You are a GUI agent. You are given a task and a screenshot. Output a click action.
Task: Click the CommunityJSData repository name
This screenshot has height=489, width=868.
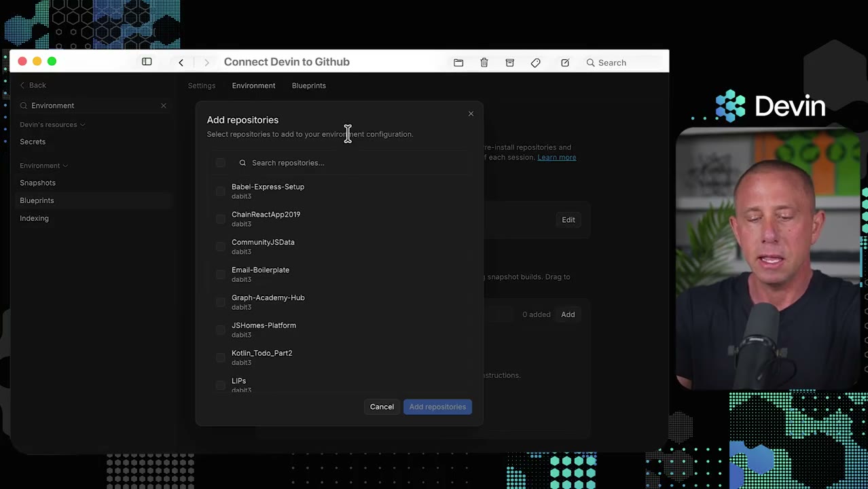(x=263, y=242)
